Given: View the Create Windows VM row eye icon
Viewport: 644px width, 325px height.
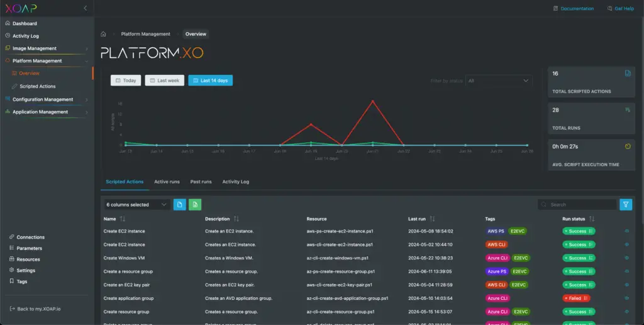Looking at the screenshot, I should coord(627,258).
